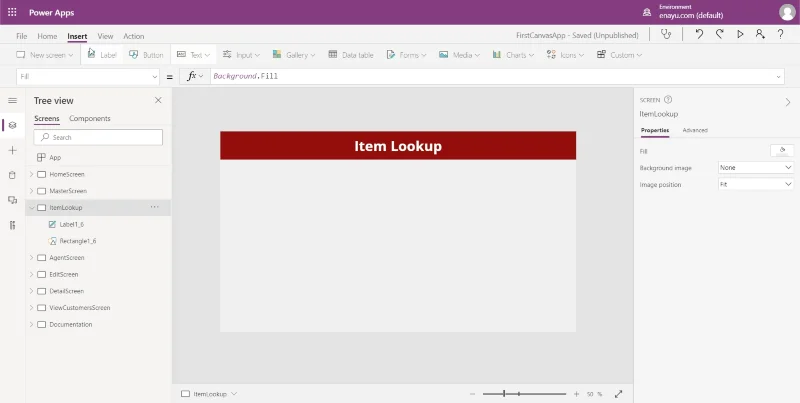The image size is (800, 403).
Task: Switch to the Components tab
Action: click(90, 118)
